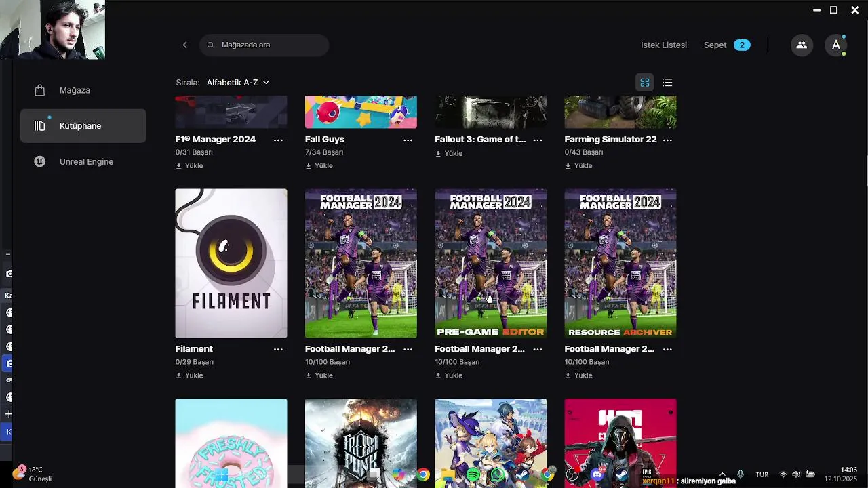Click the Mağazada ara search field
The height and width of the screenshot is (488, 868).
[x=264, y=45]
